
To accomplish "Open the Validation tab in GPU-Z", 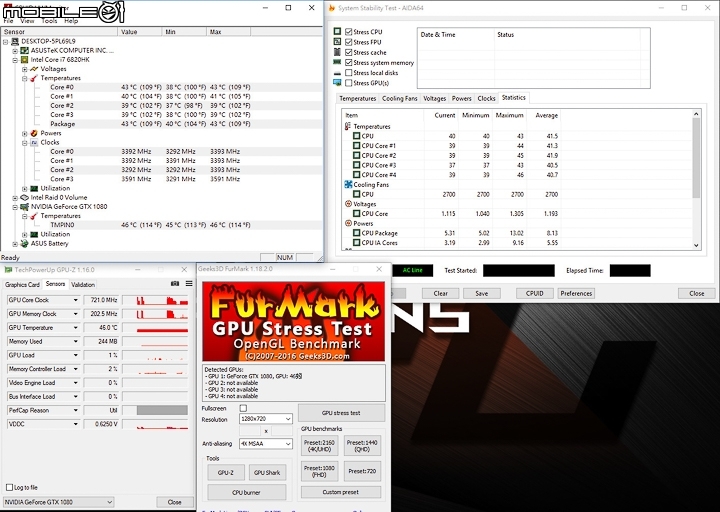I will 83,285.
